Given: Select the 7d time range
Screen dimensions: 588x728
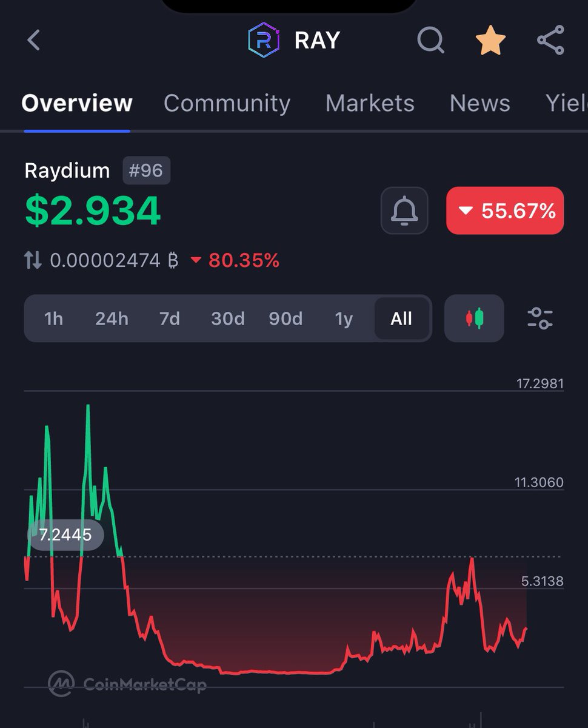Looking at the screenshot, I should pos(170,318).
